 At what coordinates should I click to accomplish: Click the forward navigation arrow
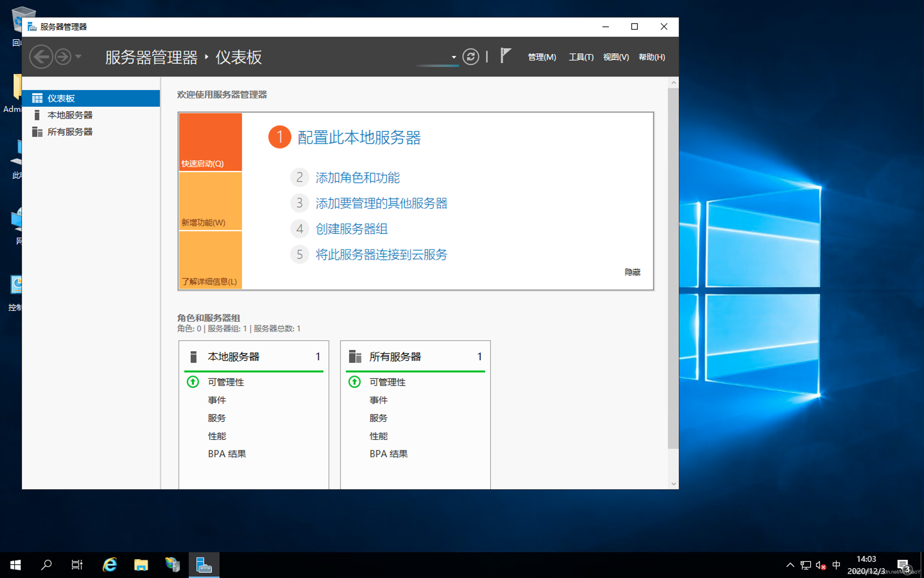[63, 57]
